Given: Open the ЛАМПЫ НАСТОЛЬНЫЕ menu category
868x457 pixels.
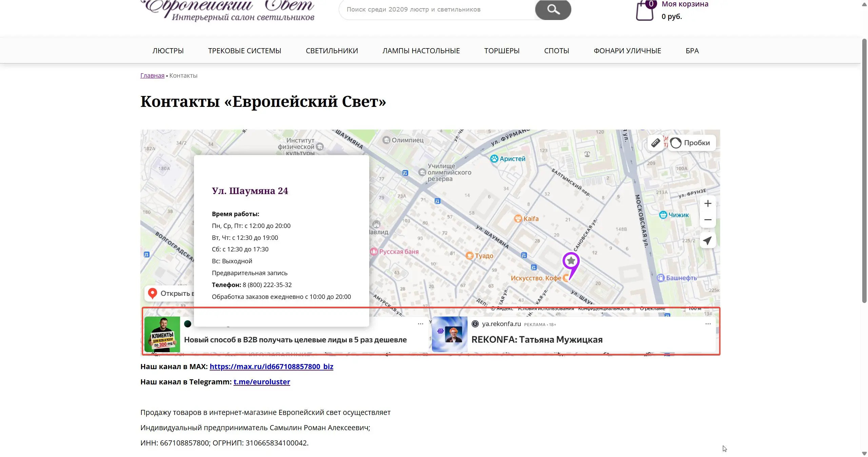Looking at the screenshot, I should pyautogui.click(x=421, y=51).
